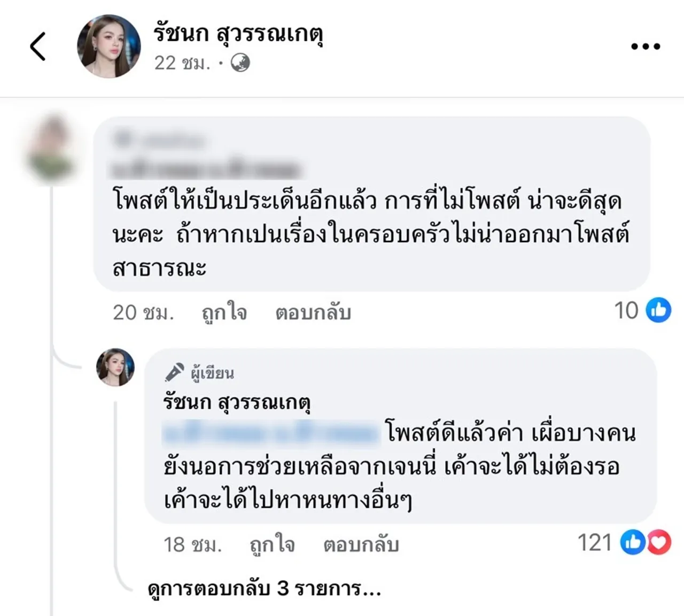Image resolution: width=684 pixels, height=616 pixels.
Task: Select the 121 reactions count
Action: [595, 543]
